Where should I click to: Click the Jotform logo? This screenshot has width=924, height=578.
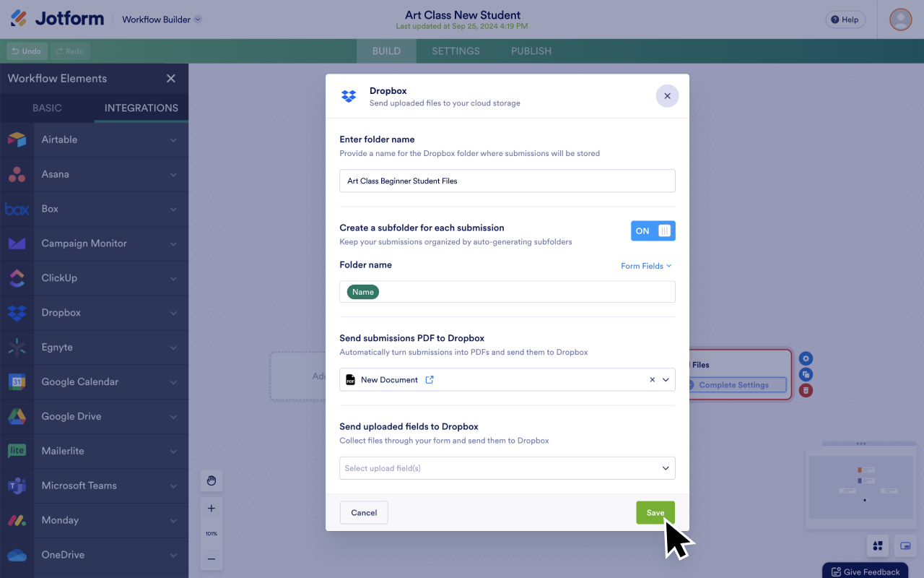[x=57, y=19]
